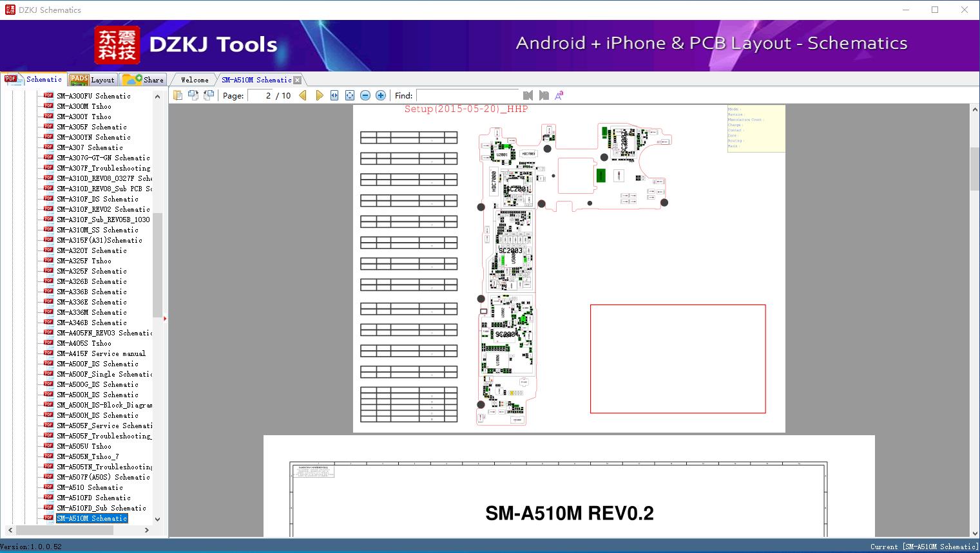
Task: Select the SM-A510M Schematic document tab
Action: (x=256, y=80)
